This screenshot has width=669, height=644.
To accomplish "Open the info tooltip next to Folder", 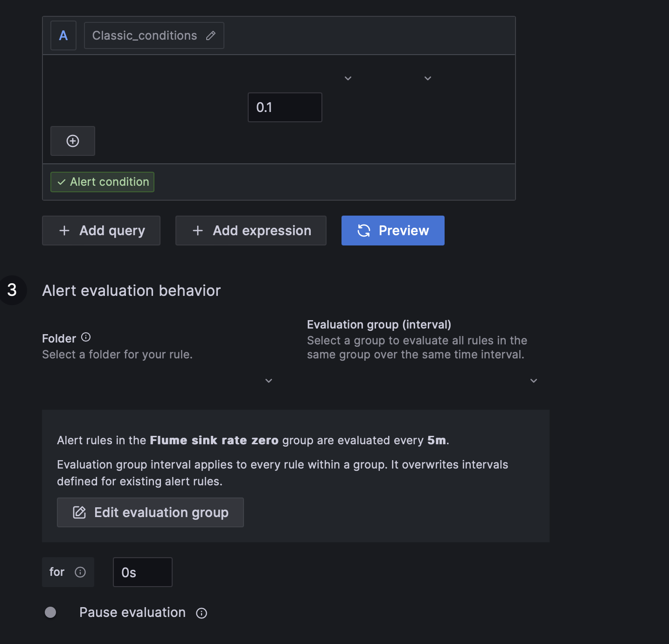I will pyautogui.click(x=86, y=337).
